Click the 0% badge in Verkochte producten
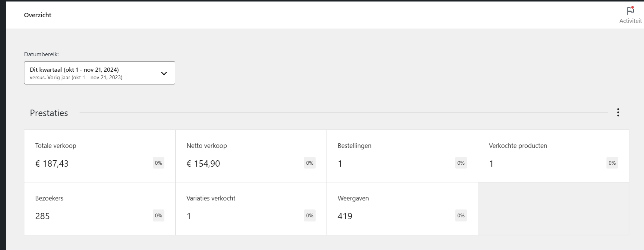644x250 pixels. tap(612, 163)
